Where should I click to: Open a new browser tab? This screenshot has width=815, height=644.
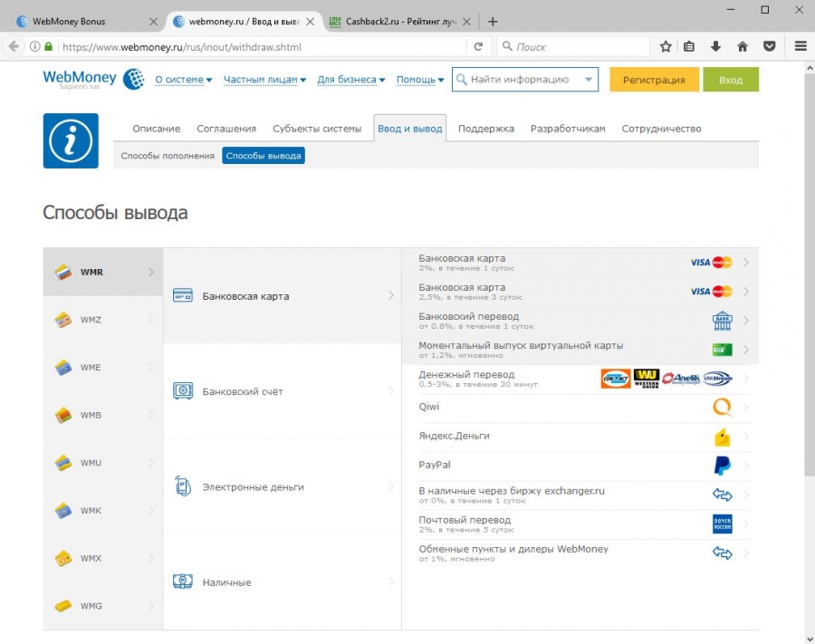tap(493, 22)
